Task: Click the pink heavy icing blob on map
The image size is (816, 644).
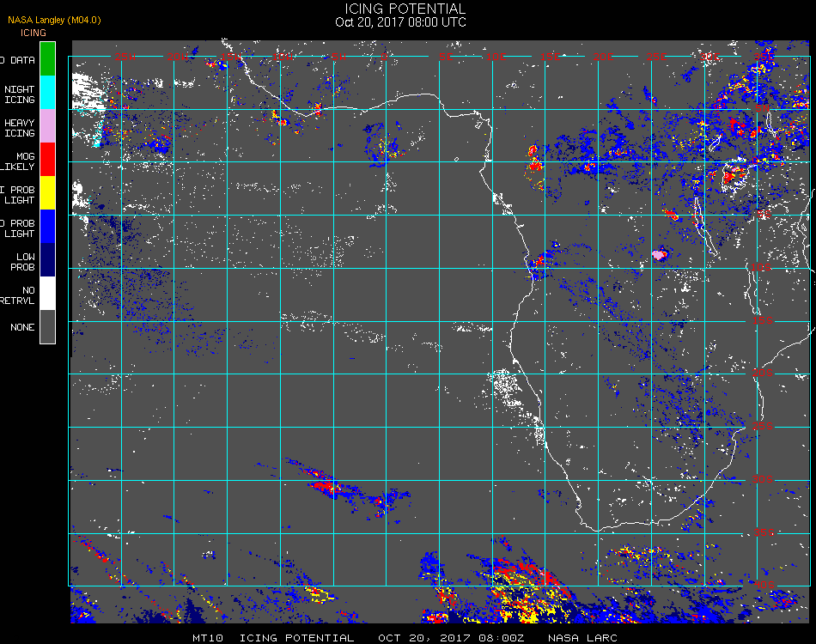Action: (659, 255)
